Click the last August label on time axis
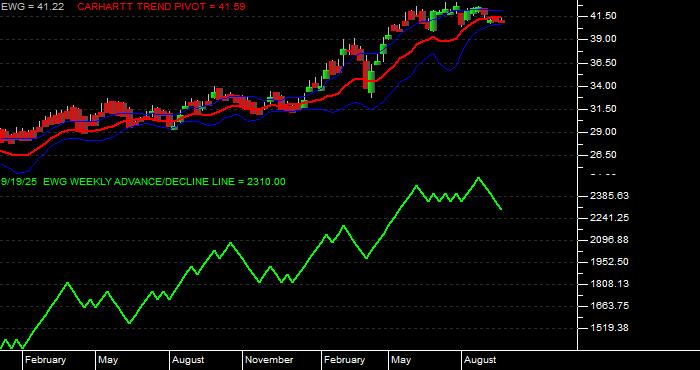The height and width of the screenshot is (370, 700). (480, 360)
